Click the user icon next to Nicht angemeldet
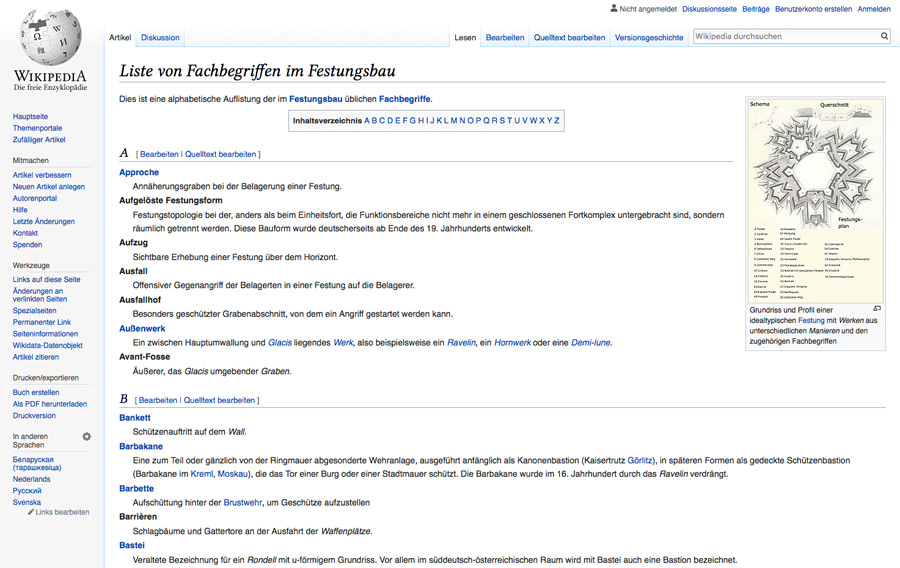900x568 pixels. coord(614,9)
